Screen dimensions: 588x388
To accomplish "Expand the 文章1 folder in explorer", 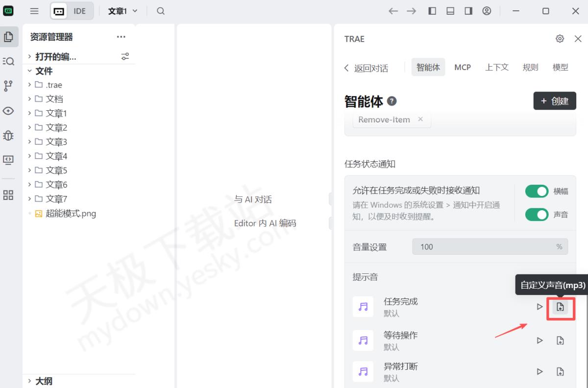I will pos(56,113).
